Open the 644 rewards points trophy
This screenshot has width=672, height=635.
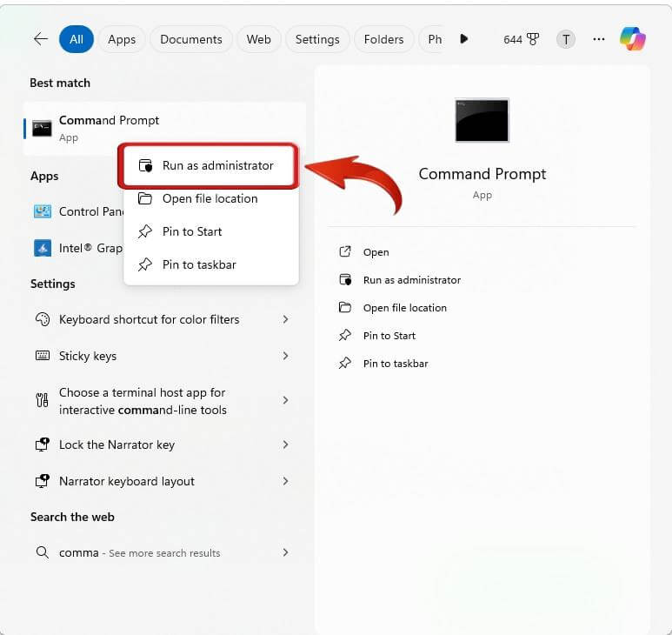(521, 39)
